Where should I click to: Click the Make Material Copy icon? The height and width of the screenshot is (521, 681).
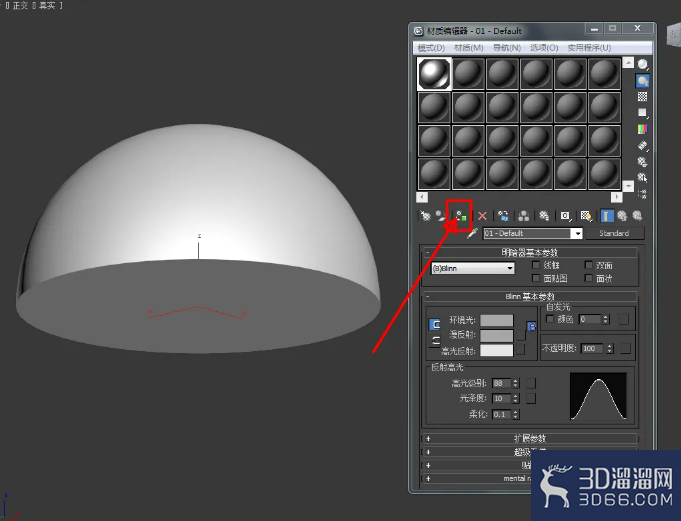(503, 216)
